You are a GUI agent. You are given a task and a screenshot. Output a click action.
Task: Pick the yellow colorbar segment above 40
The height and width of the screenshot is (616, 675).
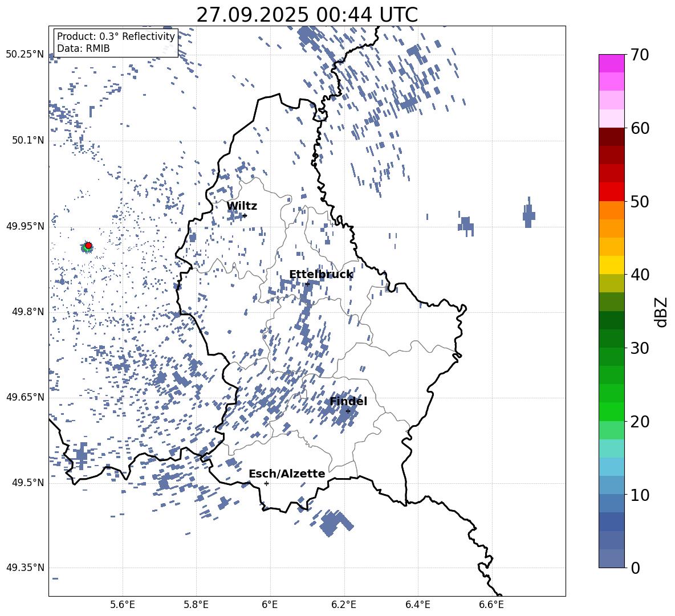click(x=612, y=265)
